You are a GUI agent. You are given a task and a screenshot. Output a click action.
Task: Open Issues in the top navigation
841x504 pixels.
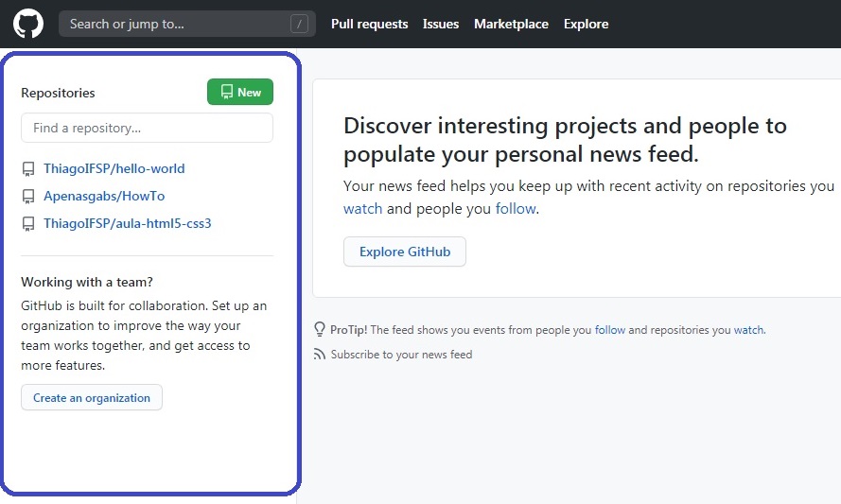[440, 25]
